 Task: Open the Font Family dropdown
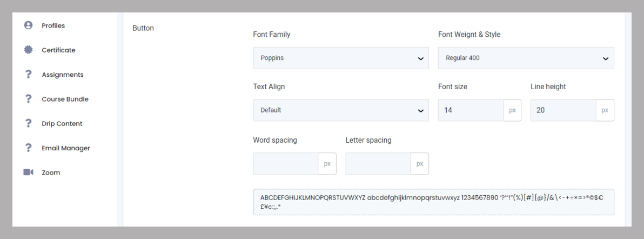click(x=340, y=58)
